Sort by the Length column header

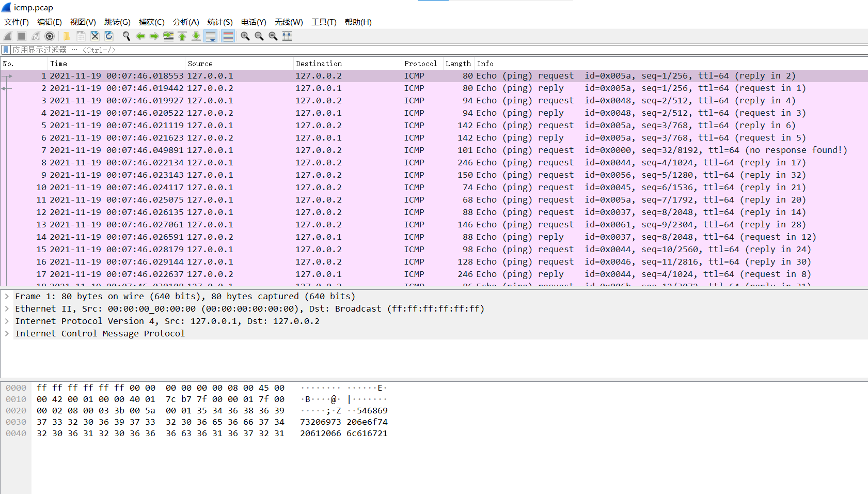point(459,64)
